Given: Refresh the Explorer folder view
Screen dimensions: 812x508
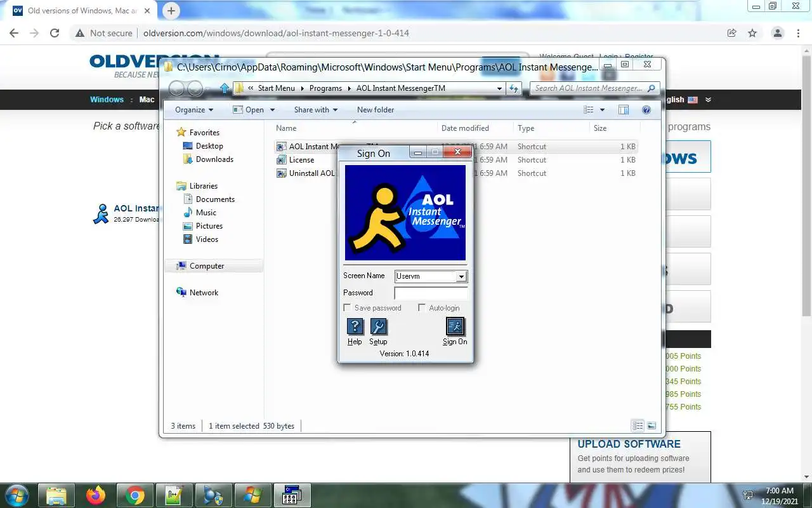Looking at the screenshot, I should [x=514, y=88].
